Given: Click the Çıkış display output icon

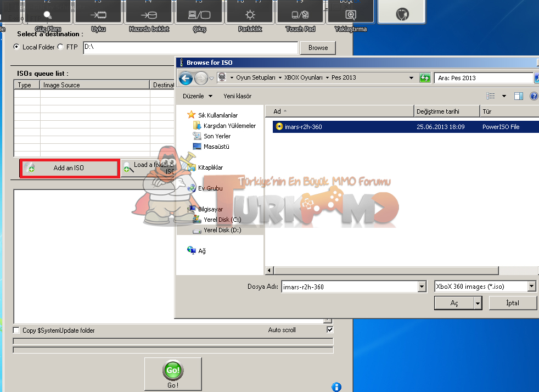Looking at the screenshot, I should [199, 15].
